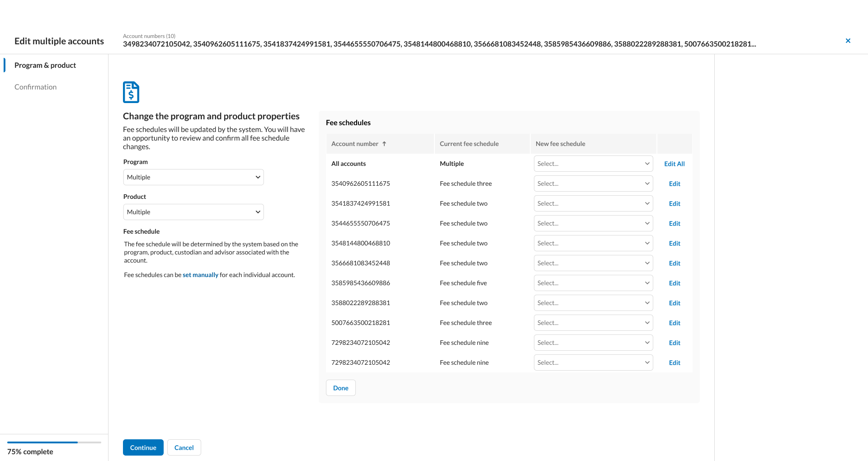This screenshot has height=461, width=868.
Task: Open the Program dropdown
Action: (x=193, y=177)
